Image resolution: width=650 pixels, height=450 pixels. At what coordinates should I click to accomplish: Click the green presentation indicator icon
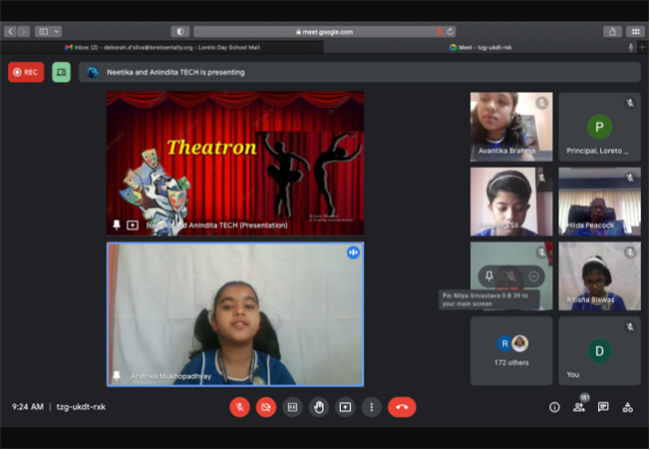61,72
